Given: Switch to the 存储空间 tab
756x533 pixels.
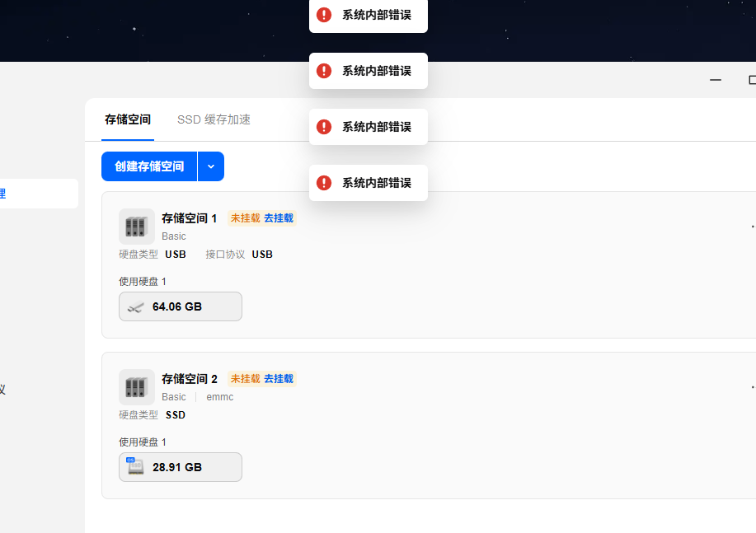Looking at the screenshot, I should 128,119.
